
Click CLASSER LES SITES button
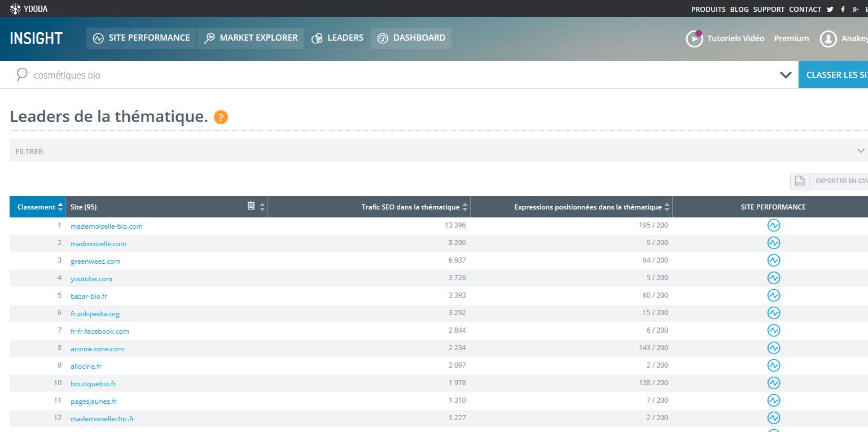tap(833, 75)
